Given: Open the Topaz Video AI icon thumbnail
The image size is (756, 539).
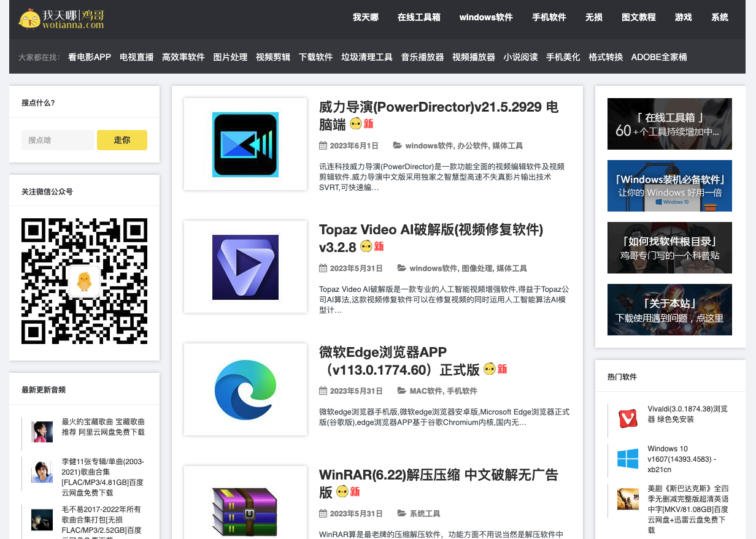Looking at the screenshot, I should click(x=245, y=267).
